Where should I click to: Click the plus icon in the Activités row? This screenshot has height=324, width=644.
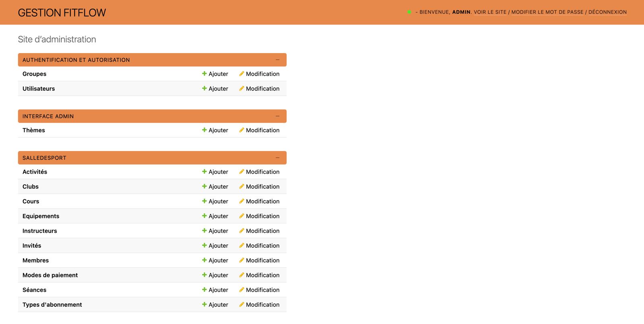(204, 172)
